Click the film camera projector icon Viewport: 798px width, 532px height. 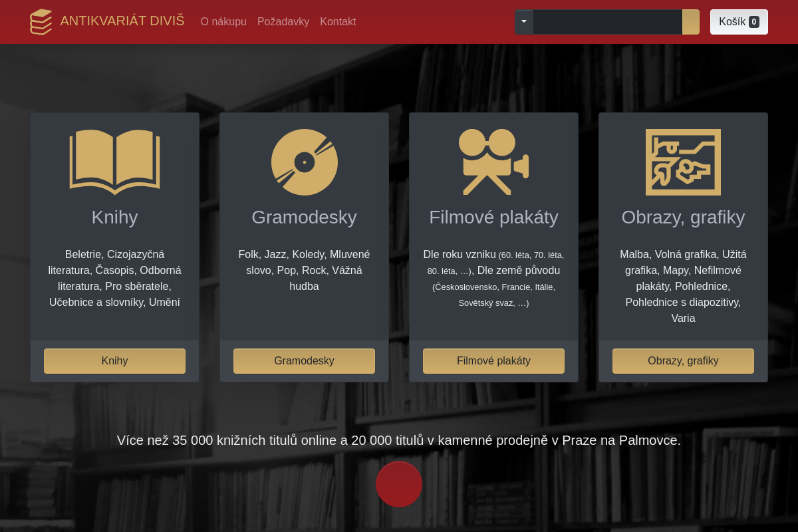493,162
